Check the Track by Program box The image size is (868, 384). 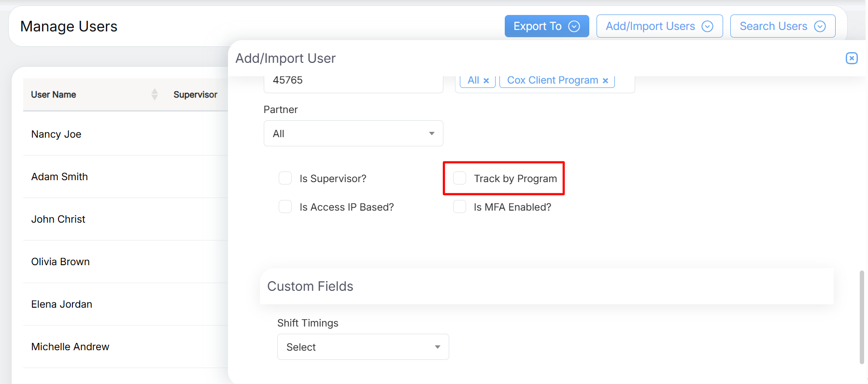coord(460,178)
